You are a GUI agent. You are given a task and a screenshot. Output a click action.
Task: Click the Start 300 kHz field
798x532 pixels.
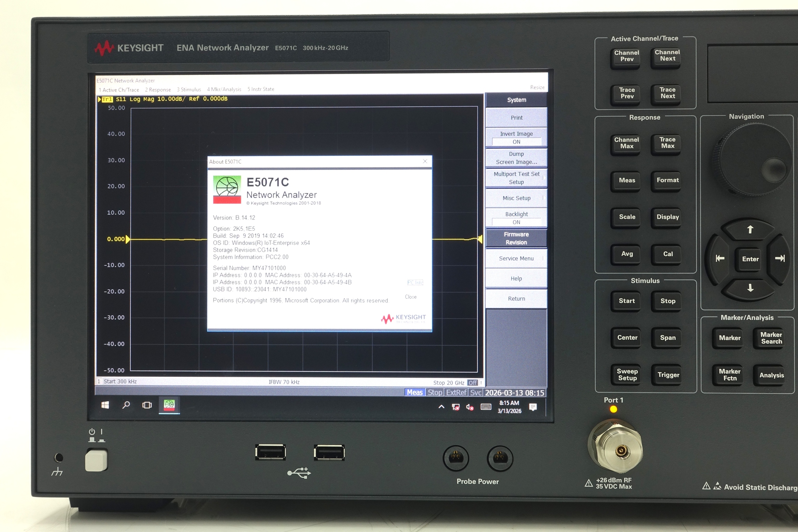(x=120, y=382)
